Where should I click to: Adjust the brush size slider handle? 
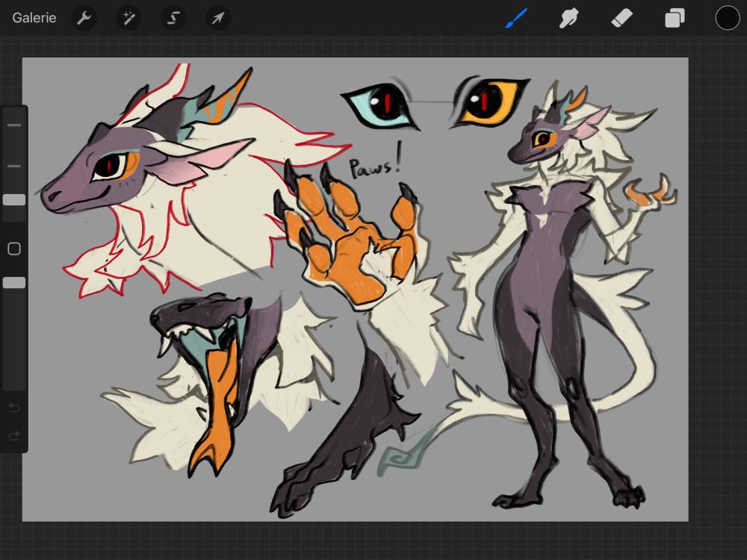(x=14, y=199)
